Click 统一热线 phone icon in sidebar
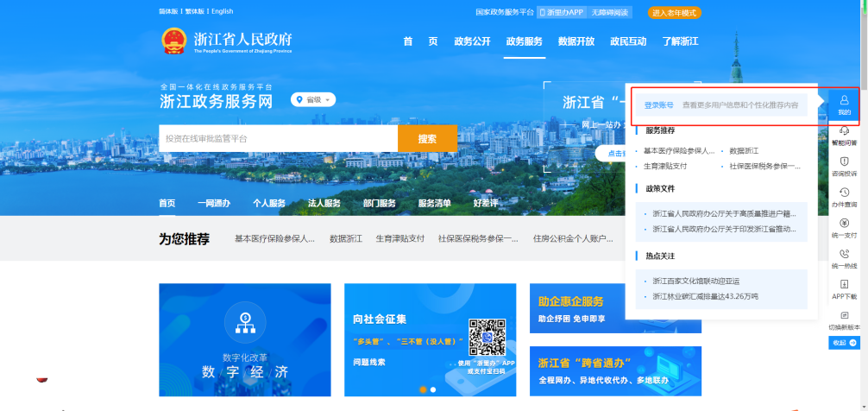 point(844,258)
